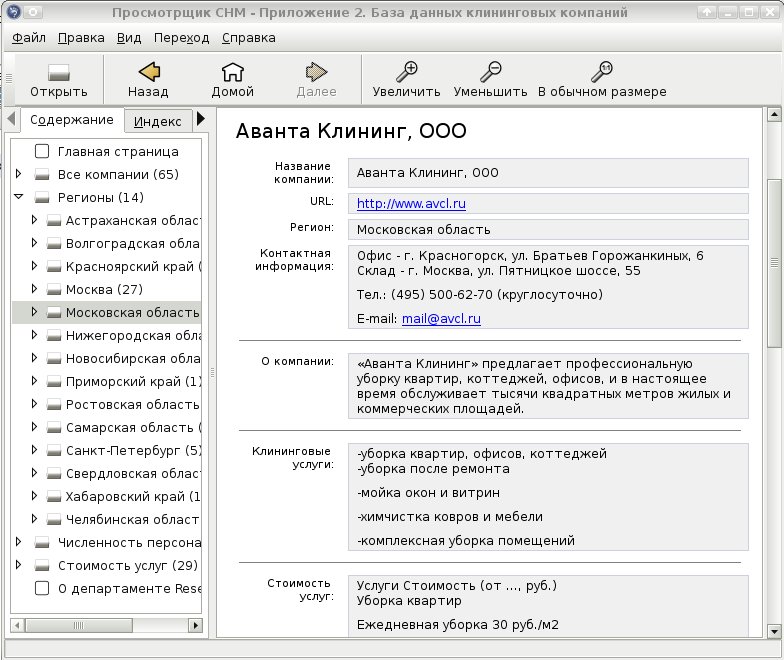Expand the Астраханская область node
This screenshot has width=784, height=660.
pos(34,220)
